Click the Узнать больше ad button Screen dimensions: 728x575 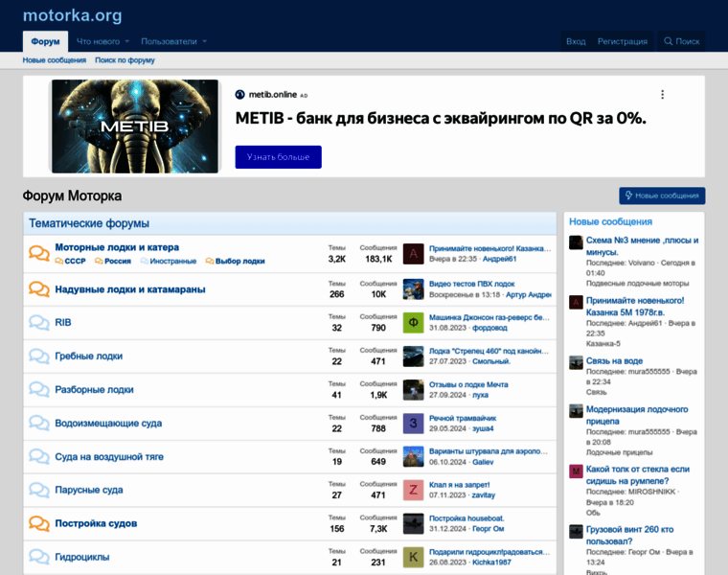click(x=278, y=156)
